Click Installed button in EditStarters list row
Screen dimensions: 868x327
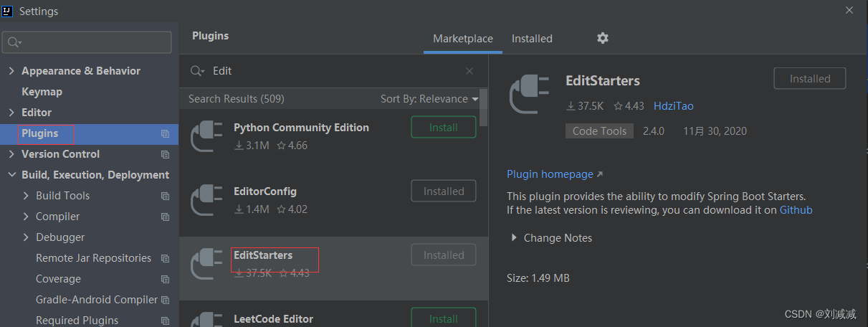point(444,255)
